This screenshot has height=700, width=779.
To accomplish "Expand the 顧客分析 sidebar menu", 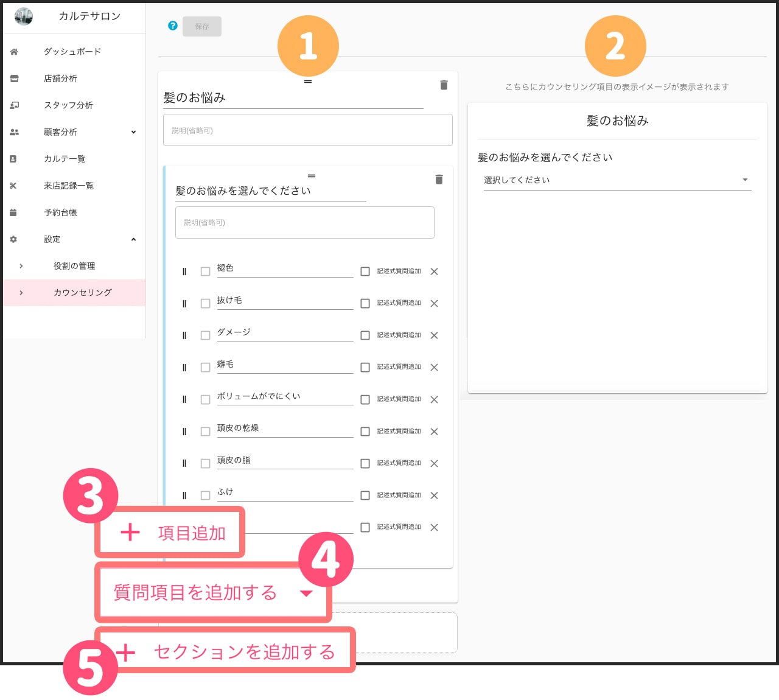I will click(133, 132).
